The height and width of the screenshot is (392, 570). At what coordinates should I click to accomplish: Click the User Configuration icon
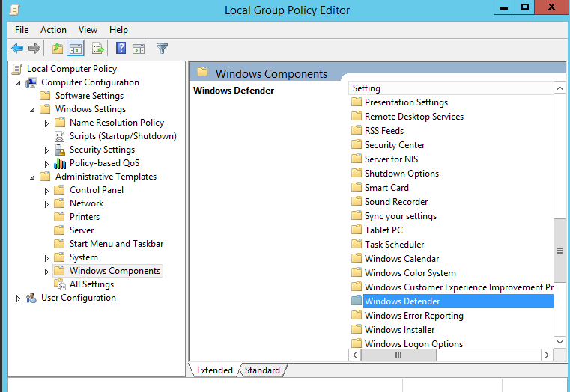(31, 298)
